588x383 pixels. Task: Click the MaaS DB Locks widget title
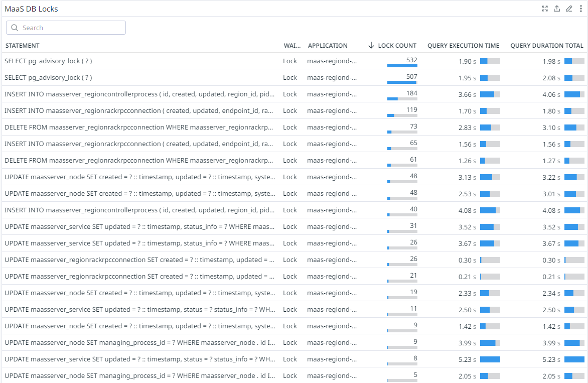pyautogui.click(x=32, y=9)
